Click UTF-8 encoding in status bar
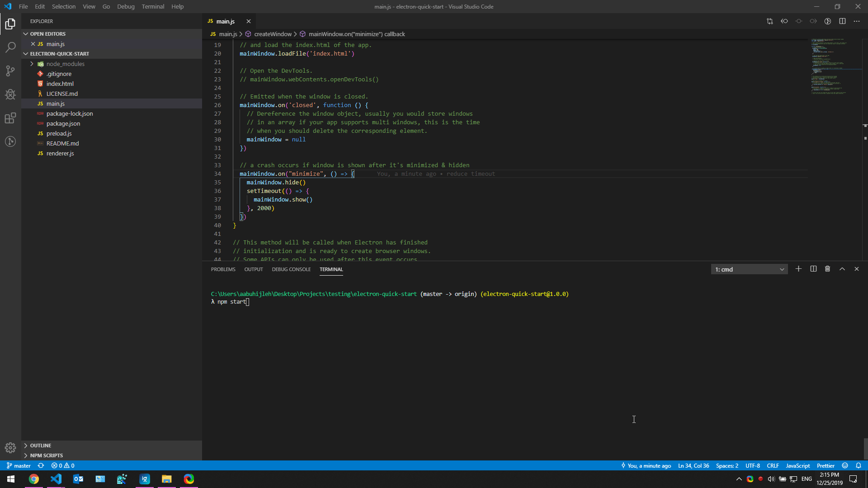The width and height of the screenshot is (868, 488). [x=753, y=465]
